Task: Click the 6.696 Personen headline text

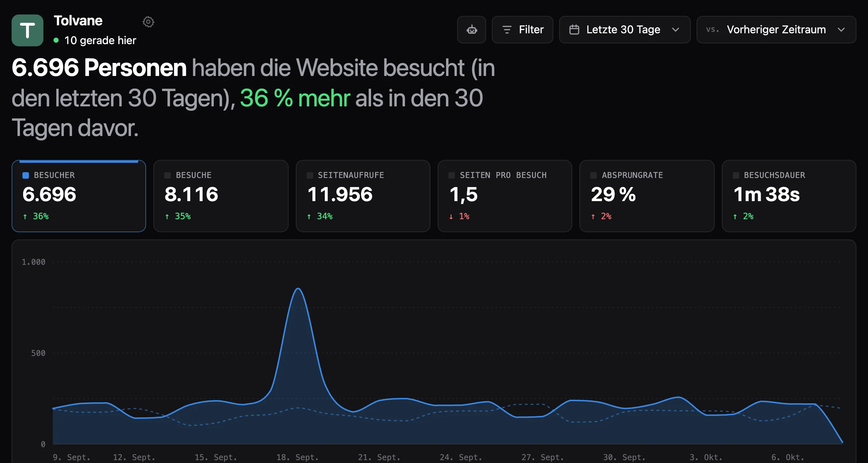Action: tap(99, 68)
